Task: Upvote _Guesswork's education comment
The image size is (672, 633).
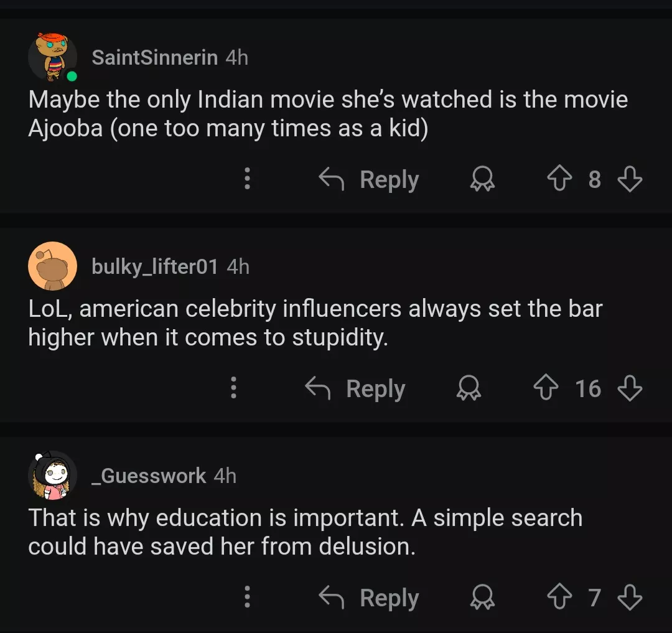Action: point(559,598)
